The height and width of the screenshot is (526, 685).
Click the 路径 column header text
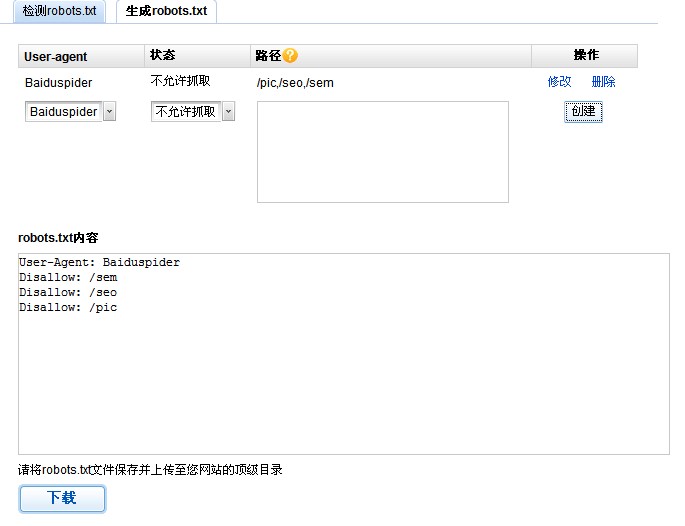(x=268, y=56)
